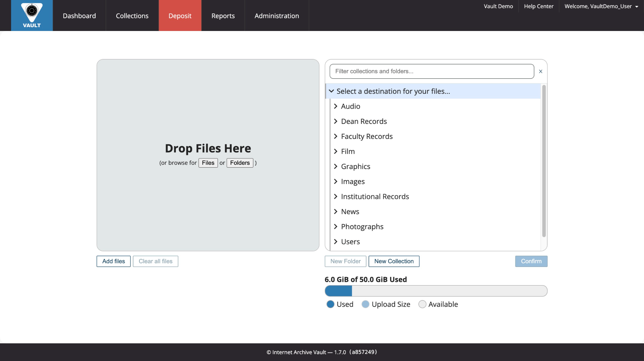Open the Help Center link

(539, 6)
